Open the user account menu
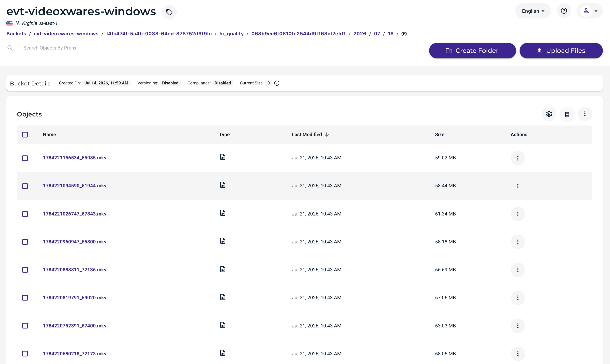This screenshot has height=364, width=610. pos(589,11)
